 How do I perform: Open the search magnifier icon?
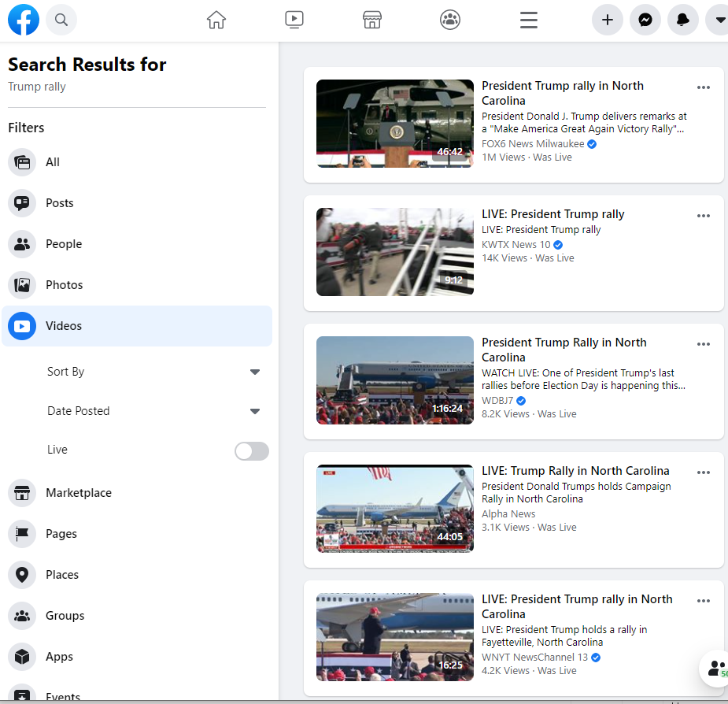61,20
